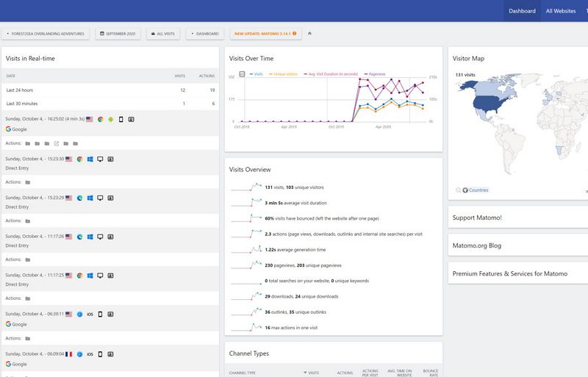Open the Forest2Sea Overlanding Adventures site selector

46,33
